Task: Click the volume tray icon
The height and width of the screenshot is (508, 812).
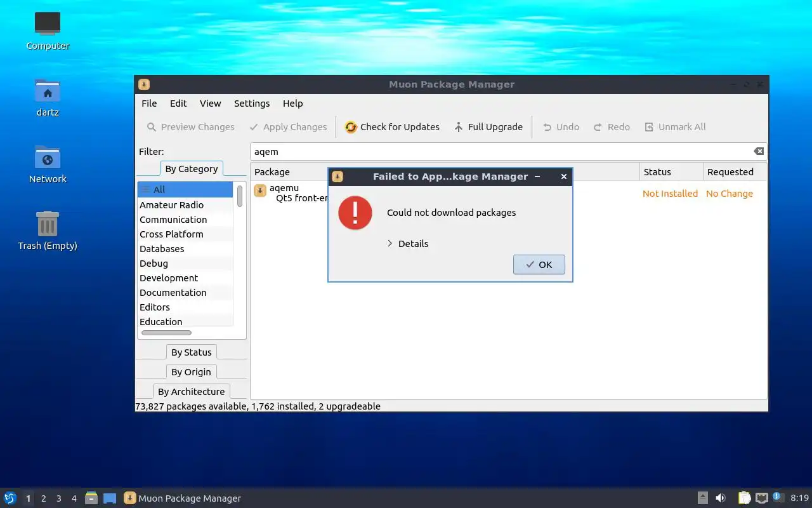Action: point(720,498)
